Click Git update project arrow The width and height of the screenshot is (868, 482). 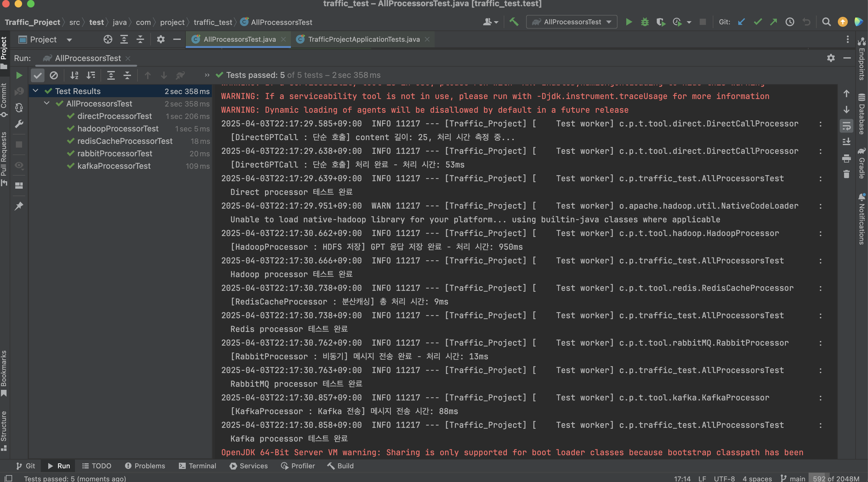(741, 22)
